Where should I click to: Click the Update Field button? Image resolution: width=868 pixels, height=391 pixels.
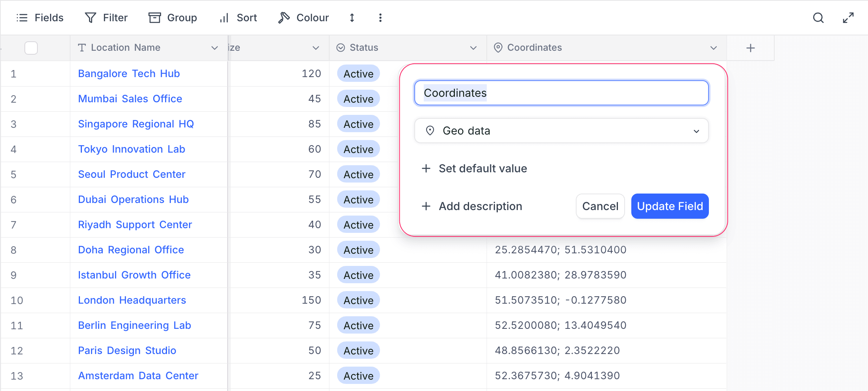[670, 206]
